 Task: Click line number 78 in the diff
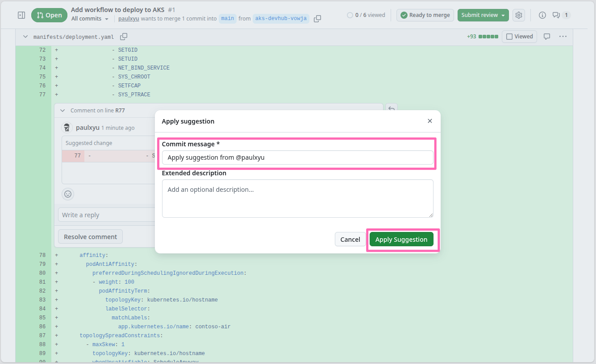tap(42, 255)
